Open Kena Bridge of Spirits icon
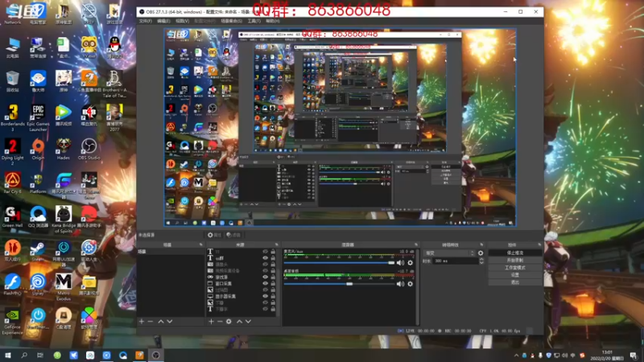This screenshot has width=644, height=362. pos(64,220)
